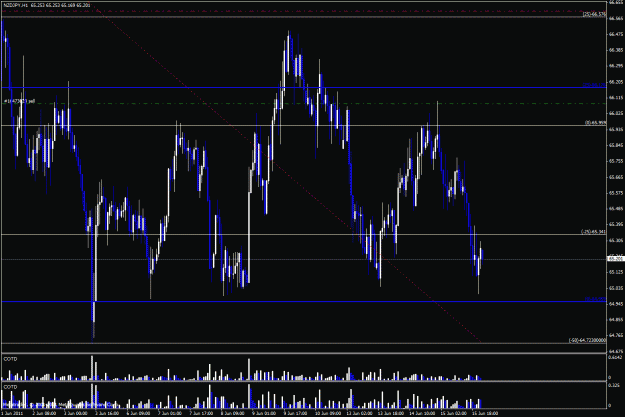The image size is (625, 417).
Task: Click the 1 Jun 2011 time axis label
Action: pos(13,413)
